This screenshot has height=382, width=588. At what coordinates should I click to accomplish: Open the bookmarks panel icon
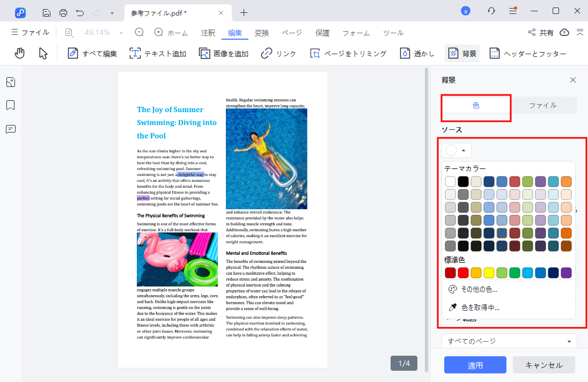tap(10, 105)
